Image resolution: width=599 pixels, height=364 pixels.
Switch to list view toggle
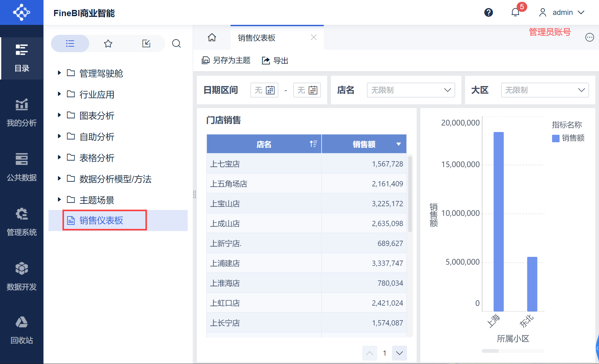point(70,43)
